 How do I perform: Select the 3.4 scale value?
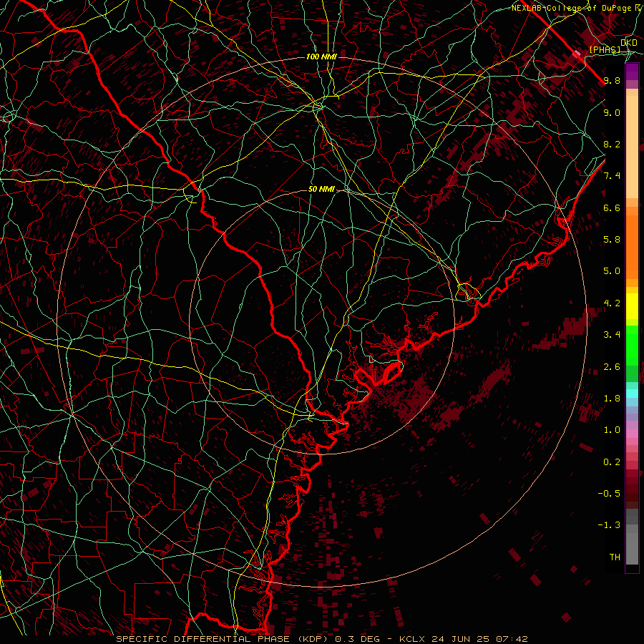click(612, 335)
